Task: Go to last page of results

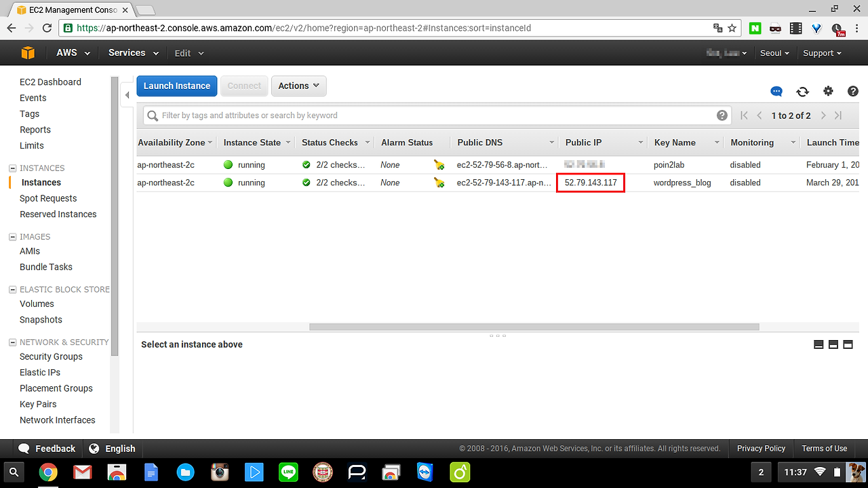Action: coord(838,115)
